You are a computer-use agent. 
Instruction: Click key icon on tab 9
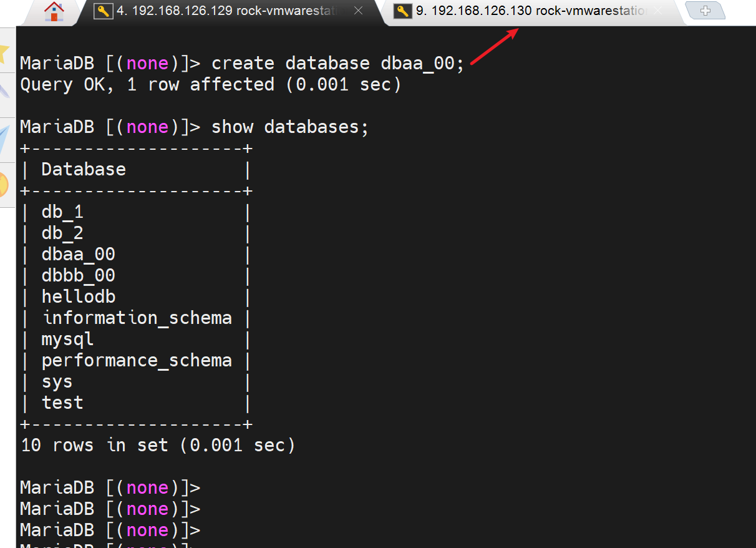tap(404, 11)
